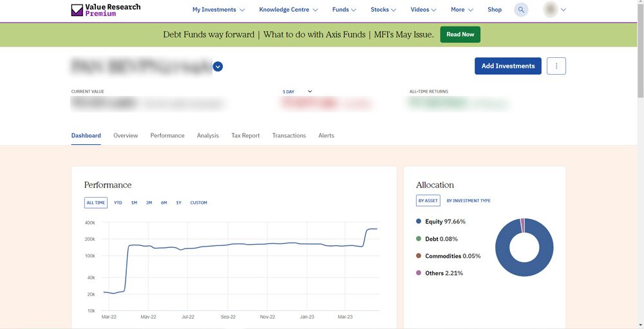
Task: Open the Funds menu dropdown
Action: point(345,10)
